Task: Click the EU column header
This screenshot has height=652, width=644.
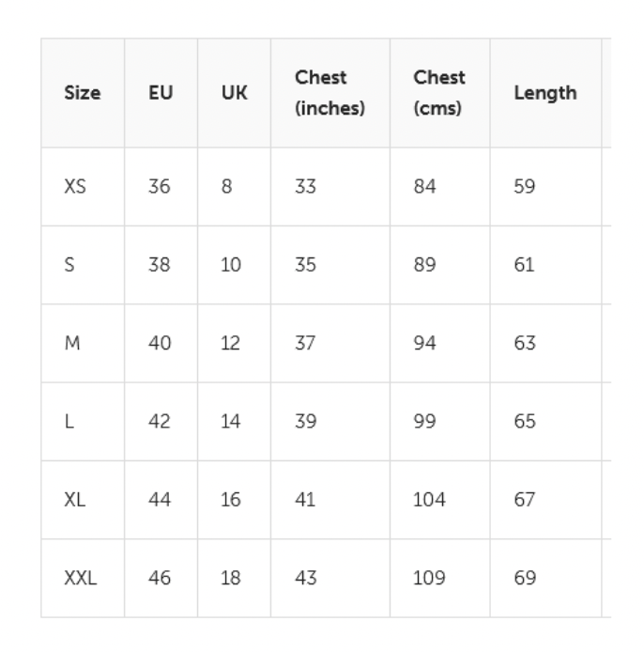Action: pos(161,93)
